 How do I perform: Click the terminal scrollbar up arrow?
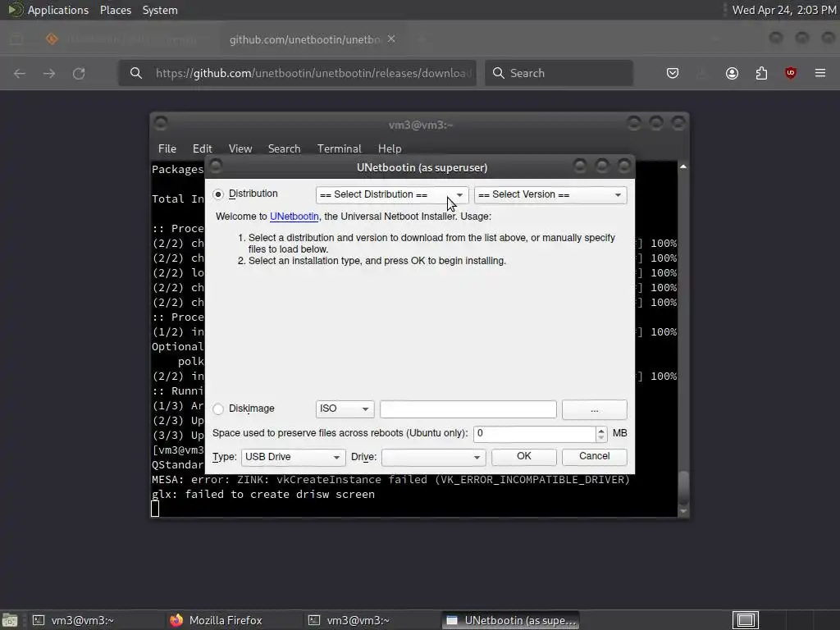683,167
